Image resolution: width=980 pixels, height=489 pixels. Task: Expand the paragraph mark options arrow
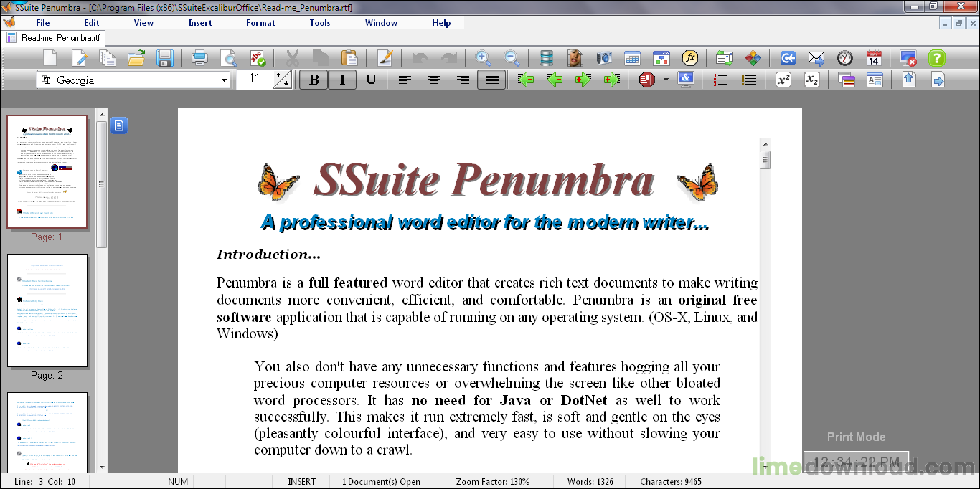coord(666,80)
